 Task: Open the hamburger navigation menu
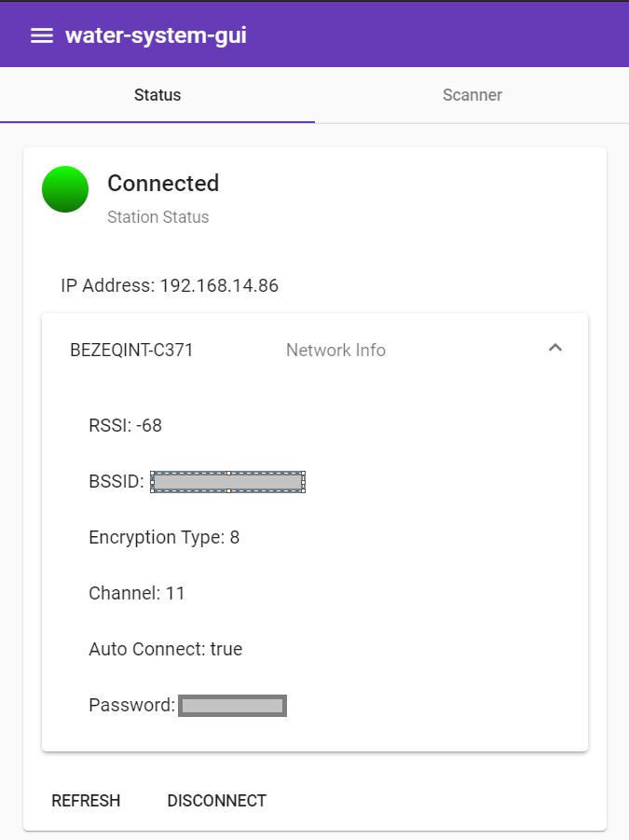coord(42,35)
